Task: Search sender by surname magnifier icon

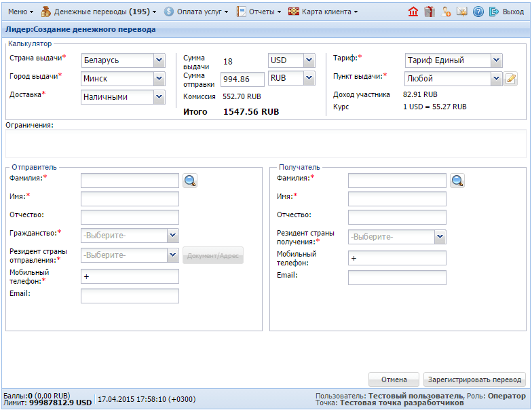Action: pos(190,181)
